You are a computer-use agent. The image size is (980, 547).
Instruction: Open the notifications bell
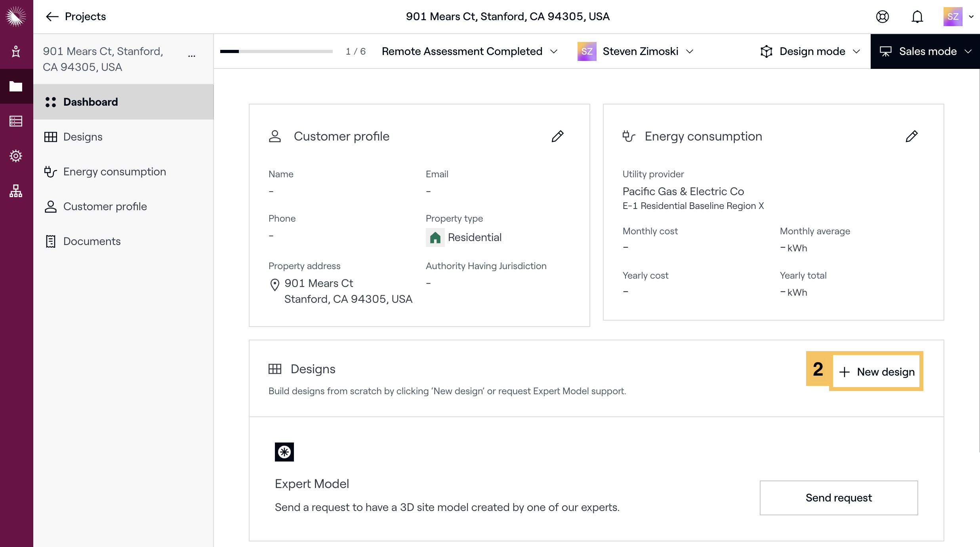coord(917,17)
